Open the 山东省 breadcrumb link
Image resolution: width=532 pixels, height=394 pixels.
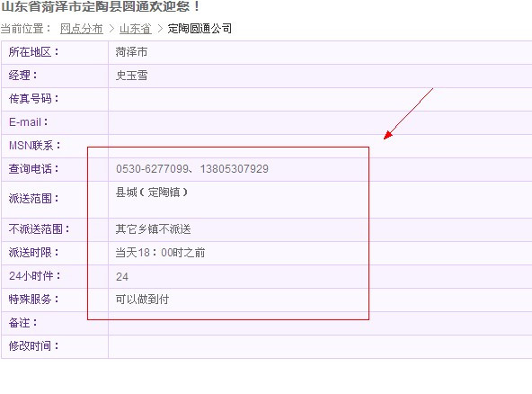[x=136, y=29]
